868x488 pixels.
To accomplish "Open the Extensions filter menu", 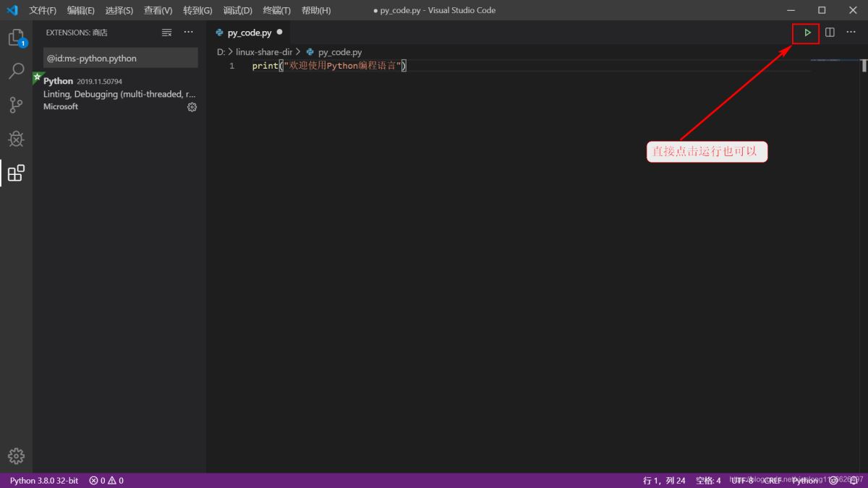I will pyautogui.click(x=166, y=32).
